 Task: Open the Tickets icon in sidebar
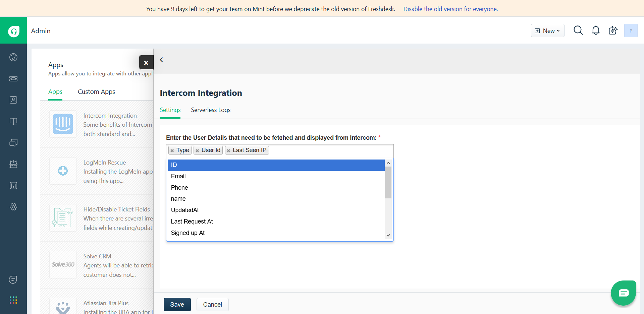[x=13, y=79]
